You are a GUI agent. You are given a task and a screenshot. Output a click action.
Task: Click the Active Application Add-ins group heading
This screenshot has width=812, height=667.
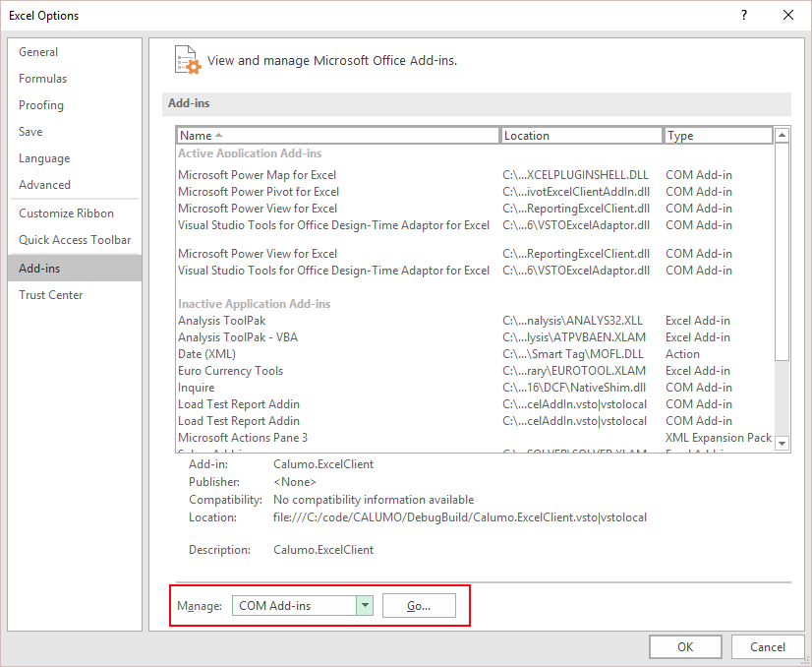[x=250, y=153]
